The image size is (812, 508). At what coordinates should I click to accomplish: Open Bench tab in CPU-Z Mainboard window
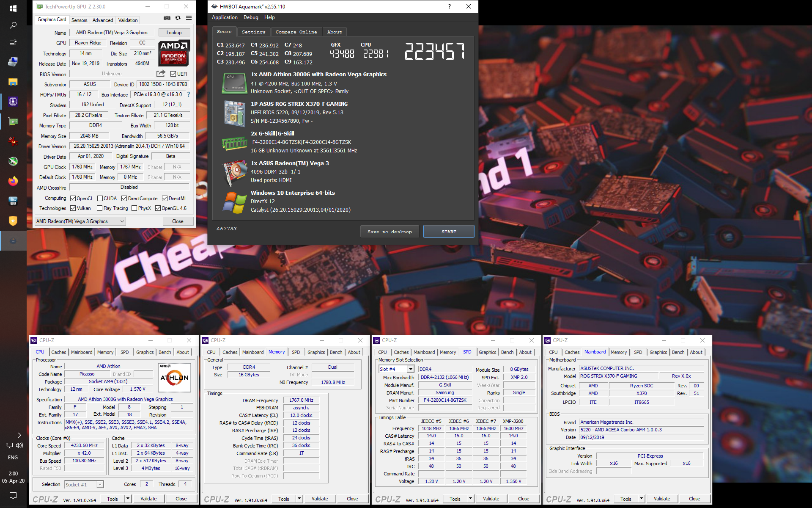pyautogui.click(x=678, y=352)
